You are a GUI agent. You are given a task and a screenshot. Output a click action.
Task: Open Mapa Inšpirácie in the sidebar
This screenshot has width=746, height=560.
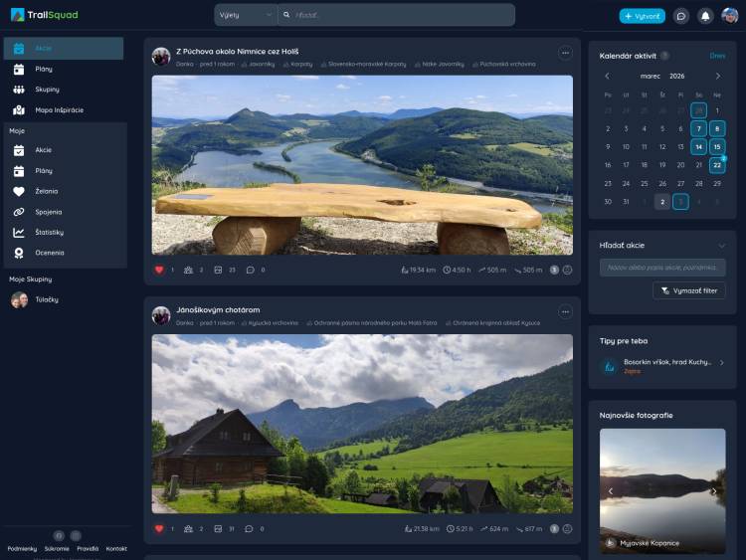click(x=59, y=109)
